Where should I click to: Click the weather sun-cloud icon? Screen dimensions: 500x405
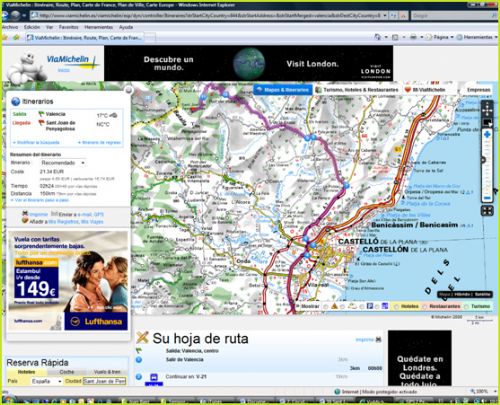coord(352,306)
